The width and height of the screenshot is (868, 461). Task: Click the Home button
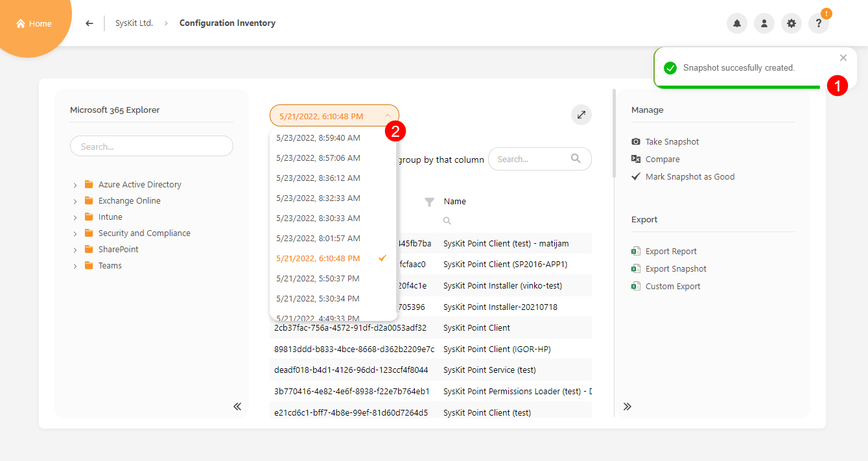34,24
